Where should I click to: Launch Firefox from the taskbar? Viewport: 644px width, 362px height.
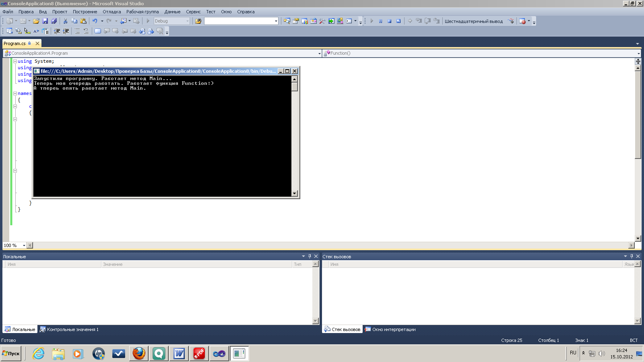[139, 354]
